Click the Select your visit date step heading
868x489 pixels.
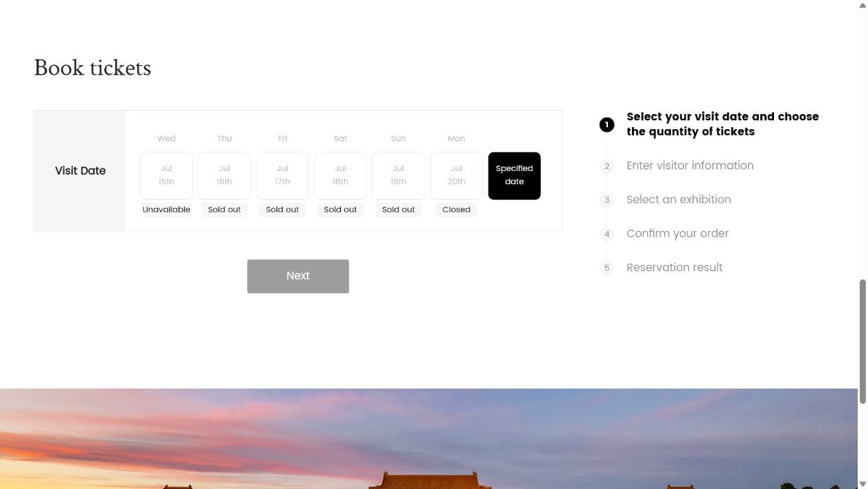pyautogui.click(x=723, y=124)
